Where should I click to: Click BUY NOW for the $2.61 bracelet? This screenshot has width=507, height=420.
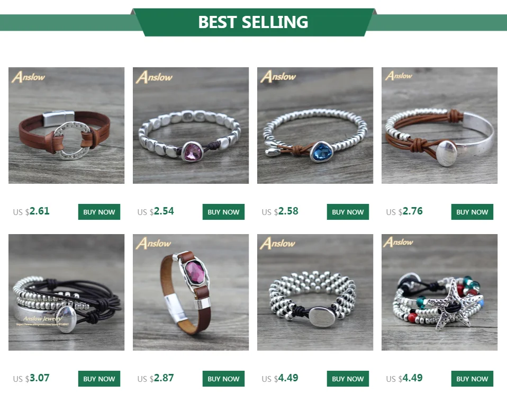99,212
